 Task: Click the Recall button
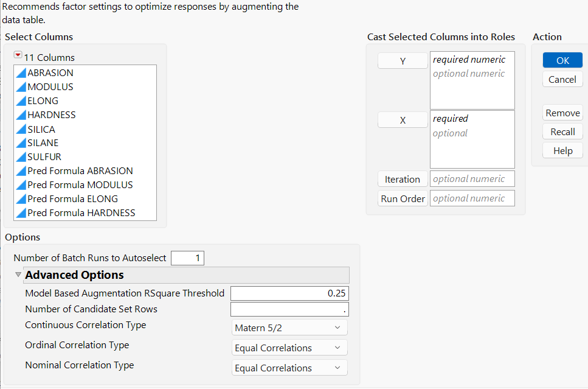(562, 131)
